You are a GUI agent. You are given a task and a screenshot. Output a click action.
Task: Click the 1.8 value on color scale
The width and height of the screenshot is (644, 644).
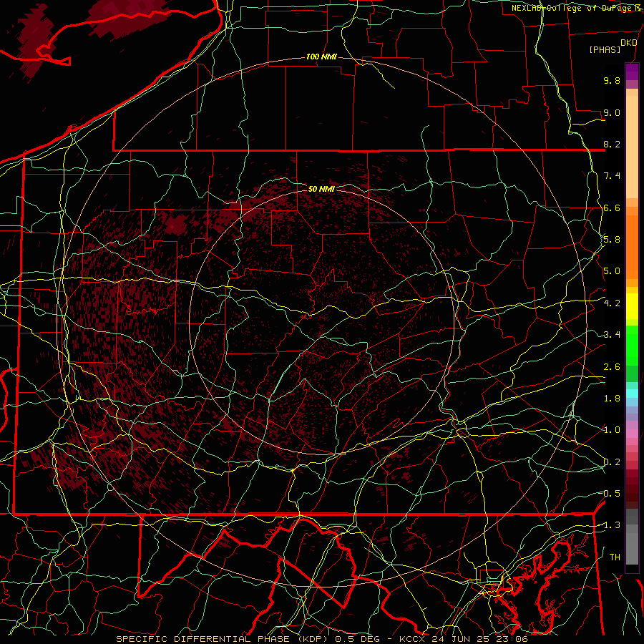[x=612, y=399]
